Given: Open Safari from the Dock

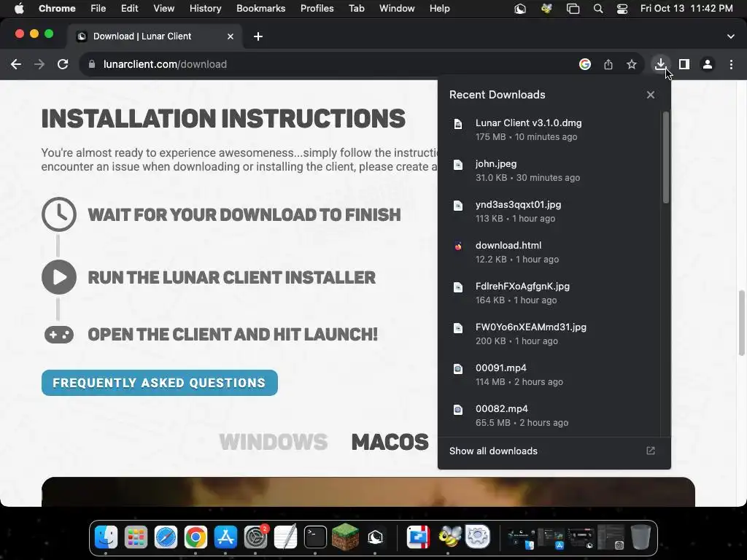Looking at the screenshot, I should [166, 537].
